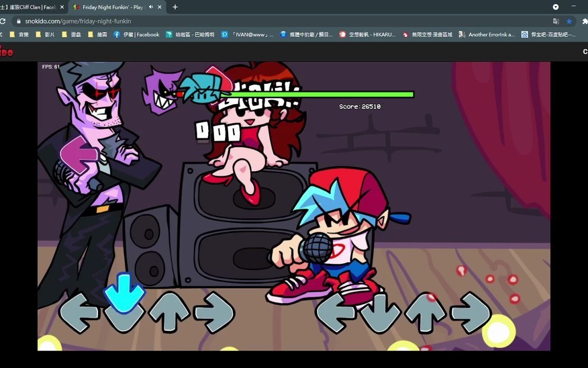Click the translate page icon

[x=556, y=21]
